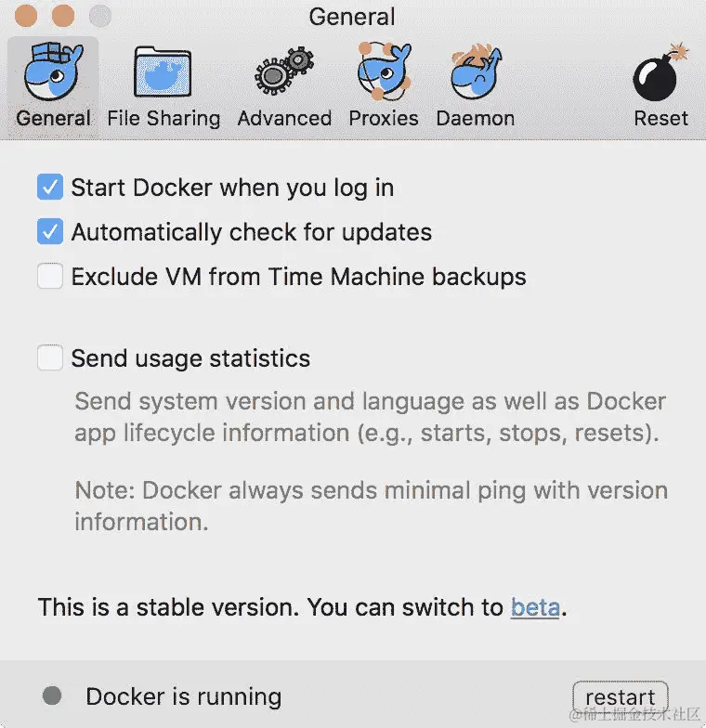
Task: Uncheck Automatically check for updates
Action: click(50, 231)
